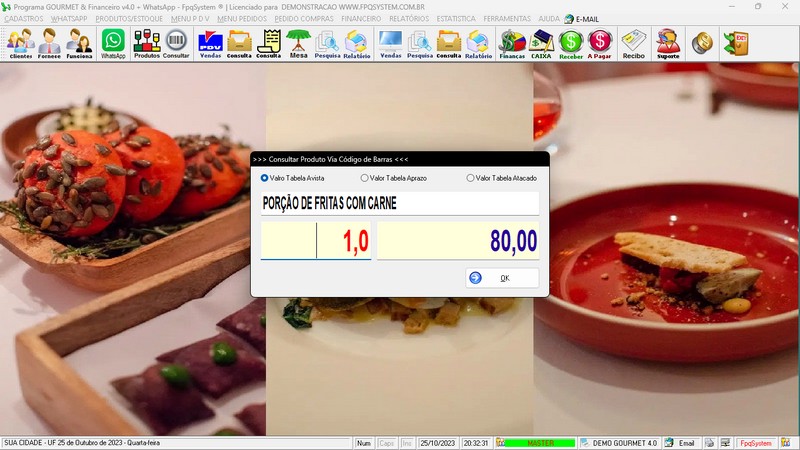Viewport: 800px width, 450px height.
Task: Click the product name field PORÇÃO DE FRITAS
Action: click(399, 203)
